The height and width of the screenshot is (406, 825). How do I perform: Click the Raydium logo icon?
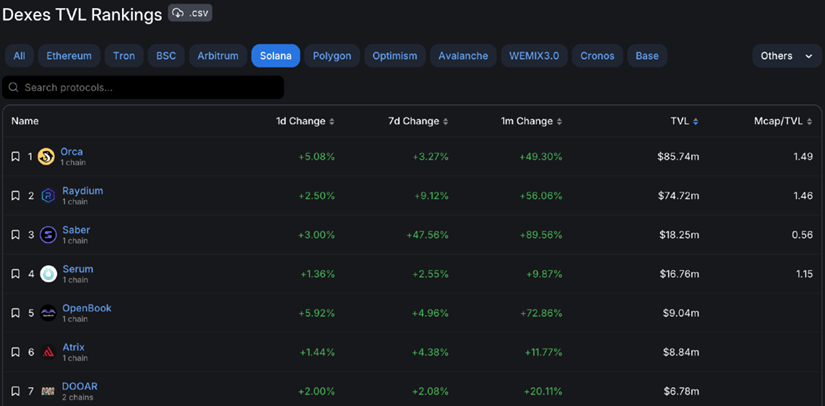pyautogui.click(x=48, y=196)
